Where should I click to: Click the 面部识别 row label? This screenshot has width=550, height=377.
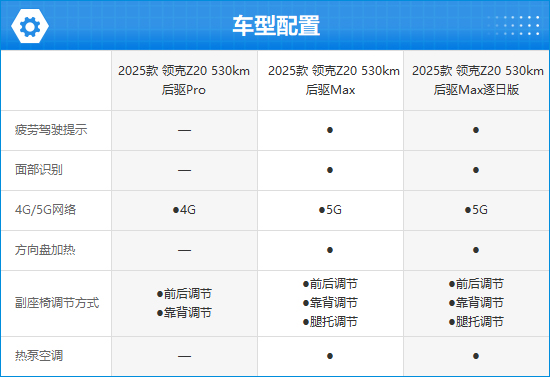tap(39, 170)
